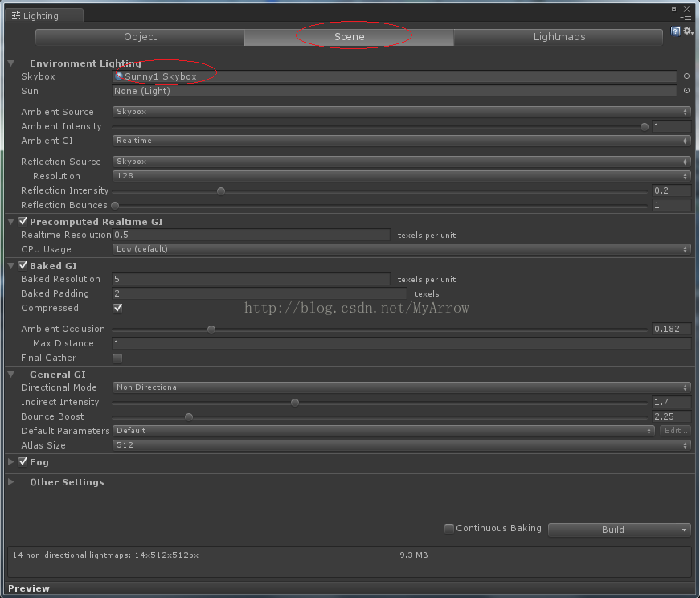Switch to the Object tab
The height and width of the screenshot is (598, 700).
[140, 37]
